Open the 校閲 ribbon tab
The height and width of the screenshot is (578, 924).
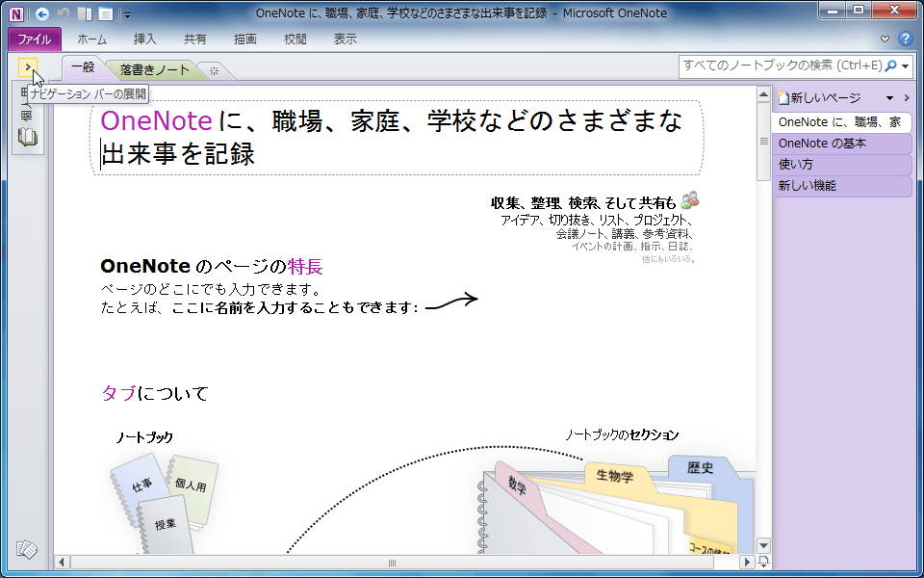[295, 39]
